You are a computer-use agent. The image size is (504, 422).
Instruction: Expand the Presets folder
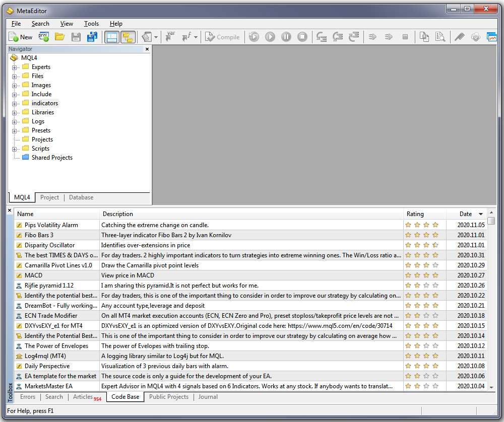pyautogui.click(x=14, y=131)
